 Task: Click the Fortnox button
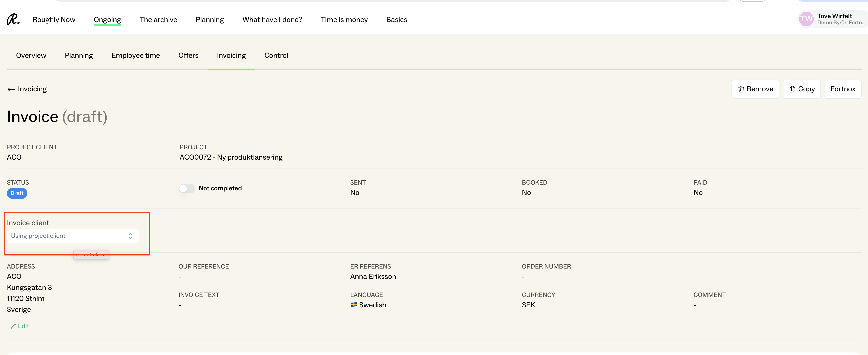tap(842, 89)
